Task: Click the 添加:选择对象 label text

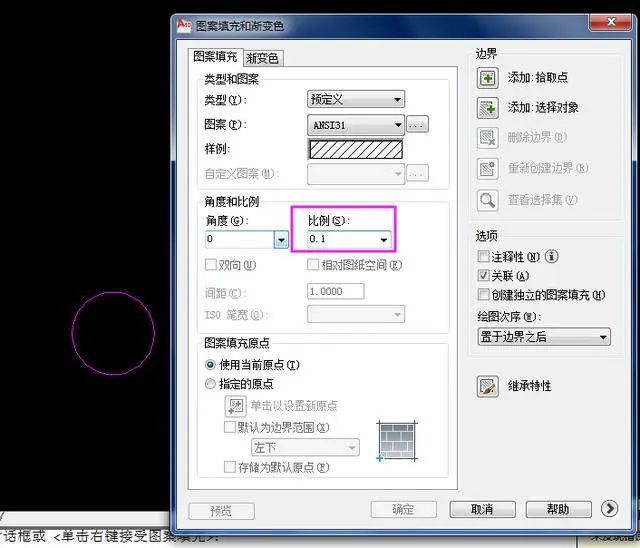Action: [x=543, y=108]
